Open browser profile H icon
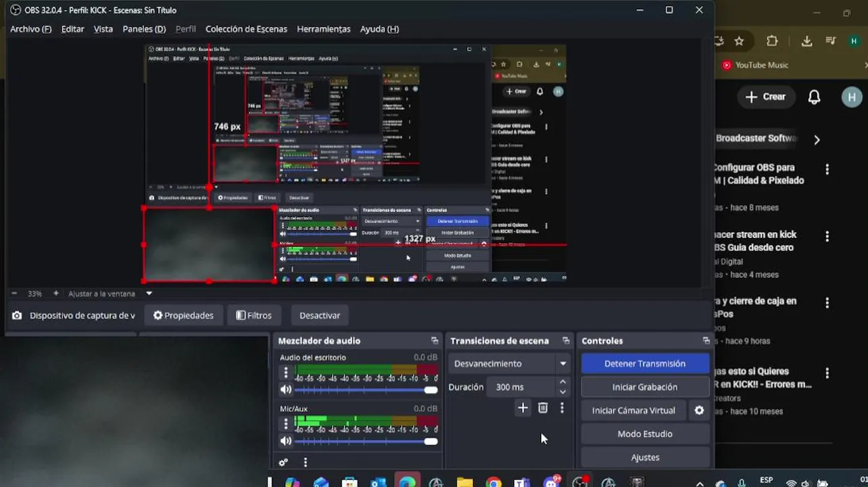Screen dimensions: 868x487 [x=854, y=41]
